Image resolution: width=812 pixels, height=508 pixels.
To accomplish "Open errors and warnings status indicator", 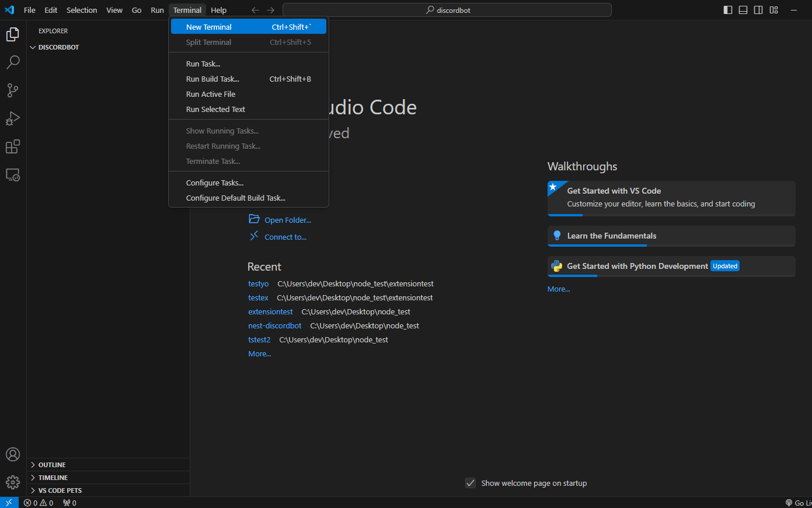I will (x=39, y=503).
